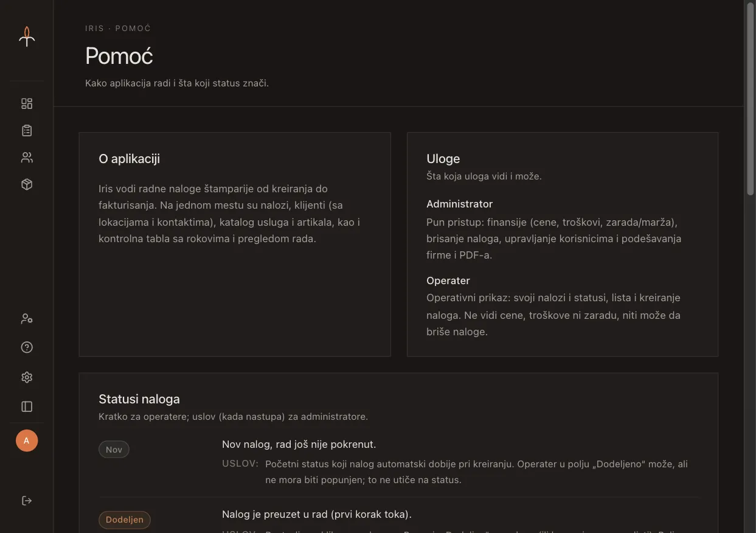The image size is (756, 533).
Task: Click 'Nov nalog, rad još nije pokrenut.' text
Action: [299, 444]
